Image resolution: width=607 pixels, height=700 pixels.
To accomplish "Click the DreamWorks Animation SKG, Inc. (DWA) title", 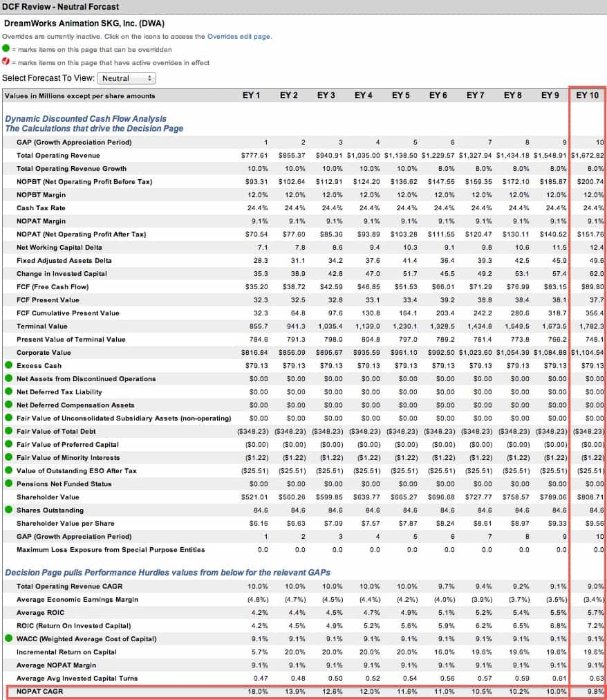I will point(84,24).
